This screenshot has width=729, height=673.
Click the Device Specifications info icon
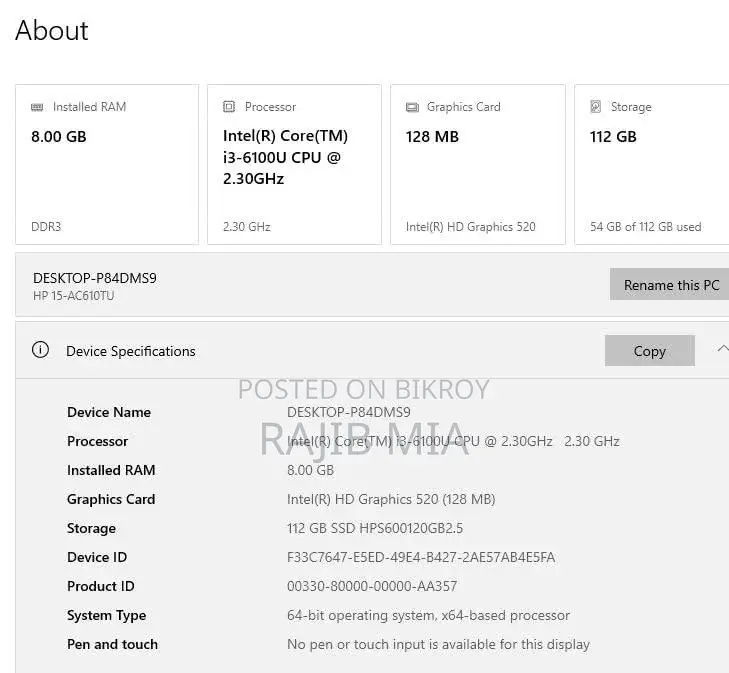click(40, 350)
